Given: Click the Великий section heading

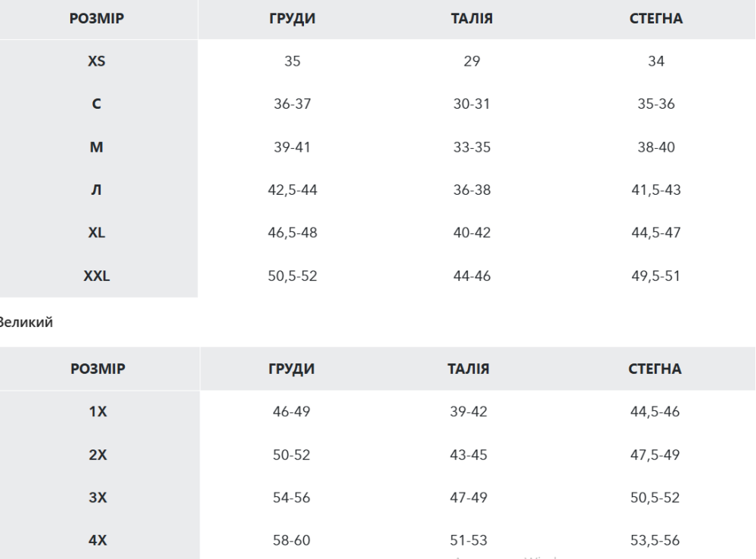Looking at the screenshot, I should pos(26,323).
